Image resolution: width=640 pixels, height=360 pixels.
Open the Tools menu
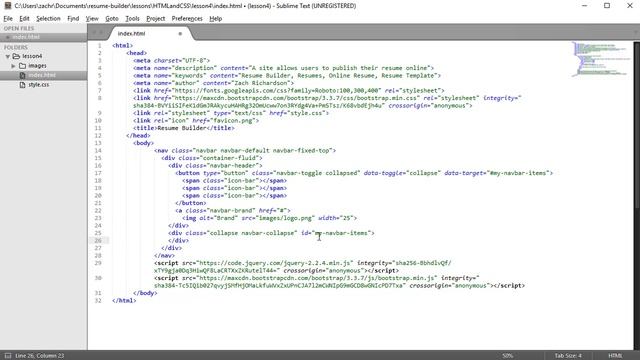132,18
